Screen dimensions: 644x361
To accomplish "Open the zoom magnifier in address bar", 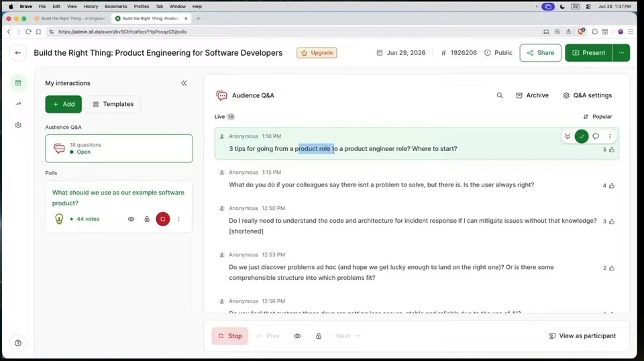I will pos(557,32).
